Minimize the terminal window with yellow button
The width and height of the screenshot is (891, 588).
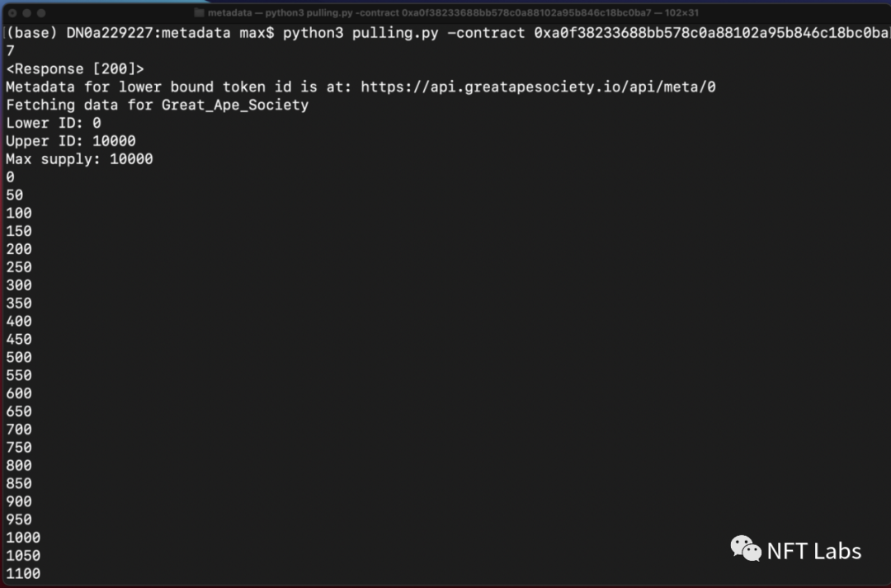[26, 12]
